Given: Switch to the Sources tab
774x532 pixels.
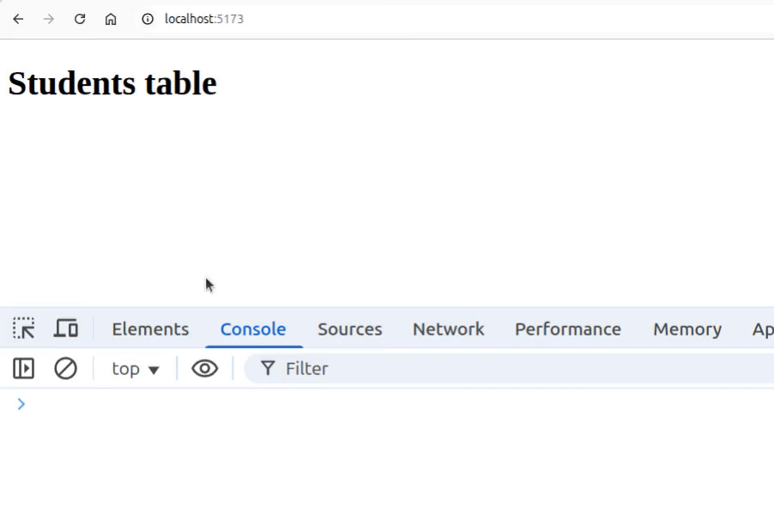Looking at the screenshot, I should (x=349, y=329).
